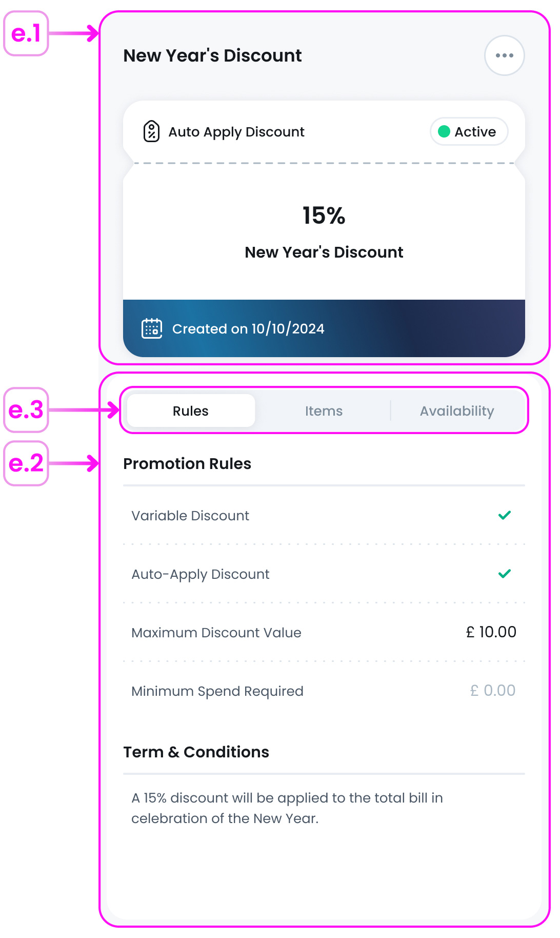Viewport: 560px width, 938px height.
Task: Click the New Year's Discount page title
Action: pos(212,55)
